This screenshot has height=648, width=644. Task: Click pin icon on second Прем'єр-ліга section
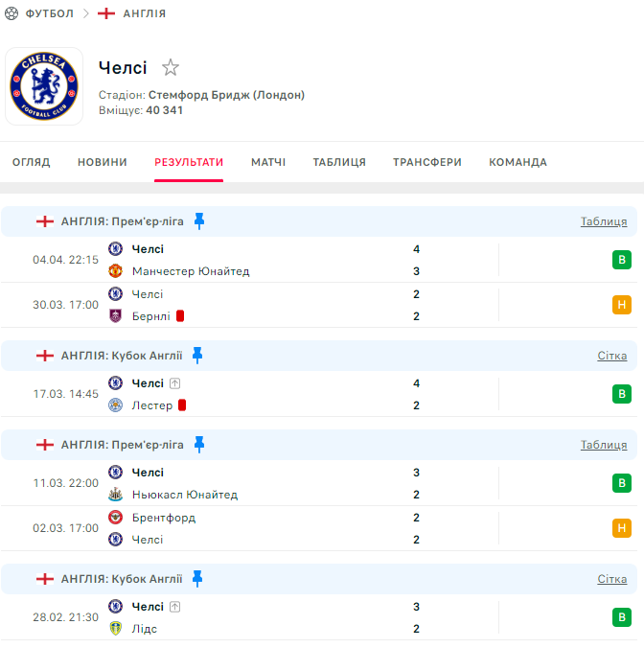coord(199,445)
